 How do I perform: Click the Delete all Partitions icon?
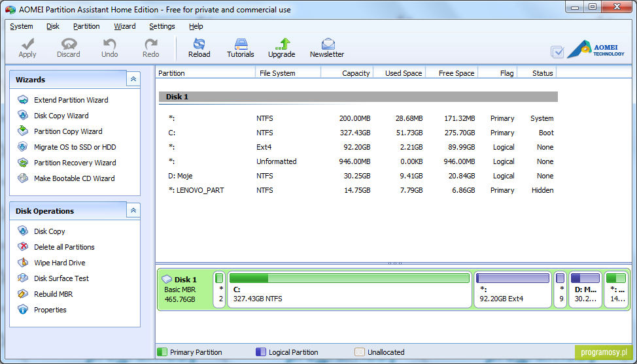pyautogui.click(x=23, y=247)
